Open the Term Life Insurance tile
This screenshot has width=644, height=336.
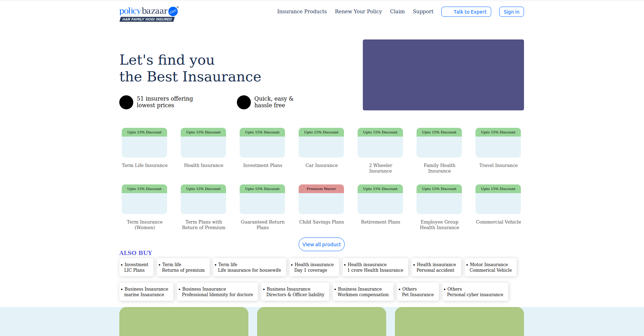[144, 147]
